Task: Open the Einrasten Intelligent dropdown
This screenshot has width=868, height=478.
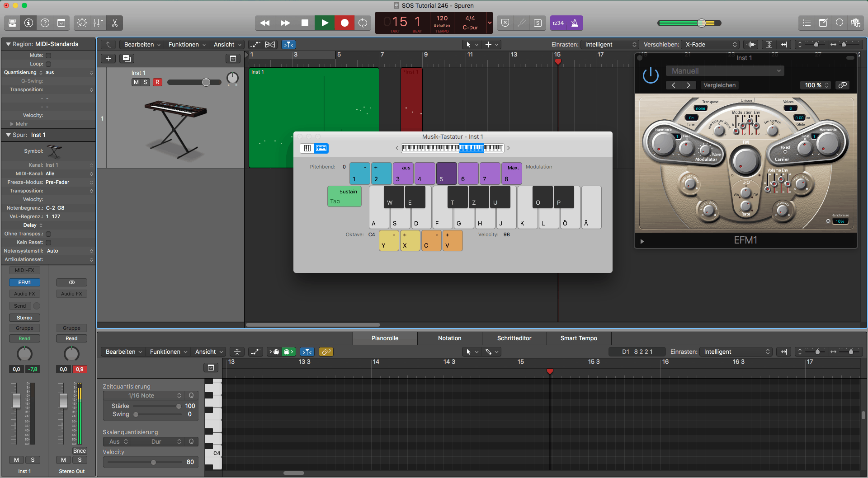Action: 610,44
